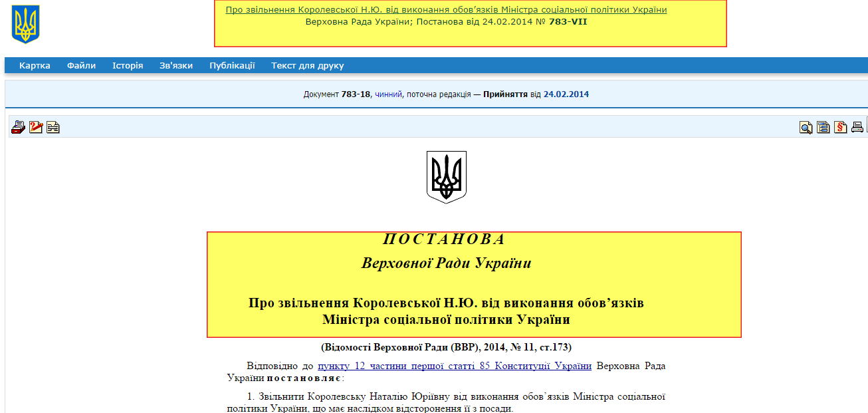This screenshot has height=413, width=868.
Task: Click the question-mark pencil annotation icon
Action: click(x=35, y=126)
